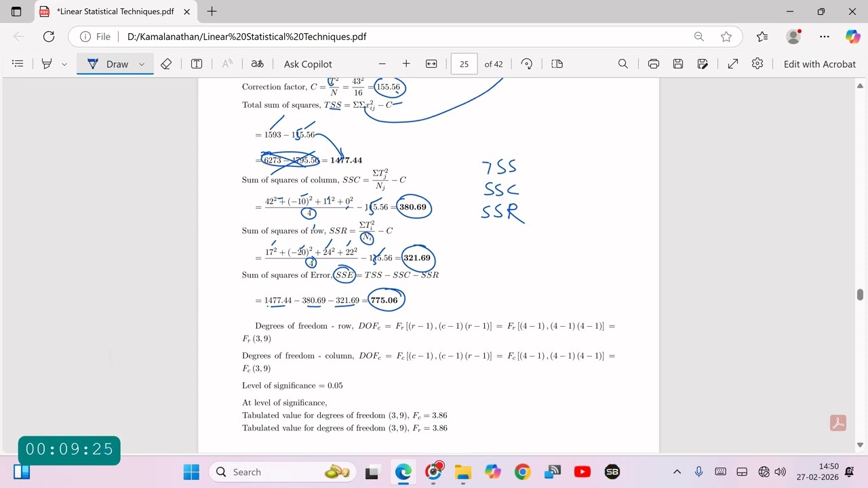Viewport: 868px width, 488px height.
Task: Open find in PDF search
Action: [623, 64]
